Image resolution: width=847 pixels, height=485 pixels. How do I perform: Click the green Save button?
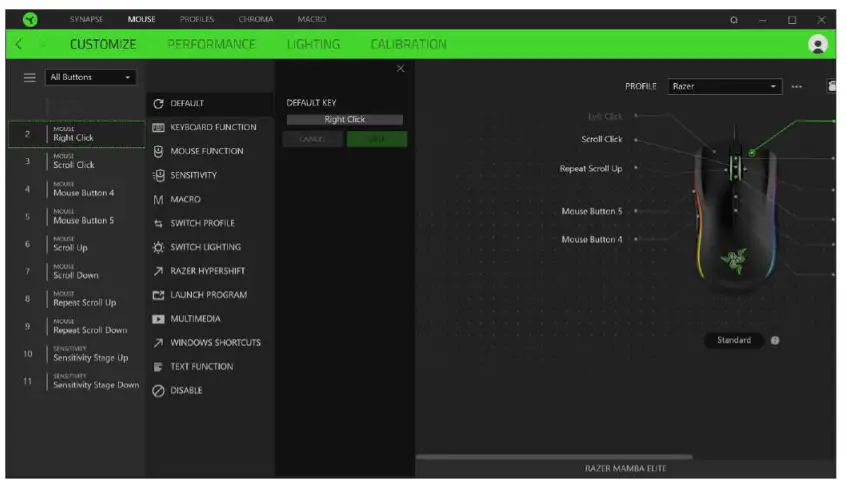377,139
